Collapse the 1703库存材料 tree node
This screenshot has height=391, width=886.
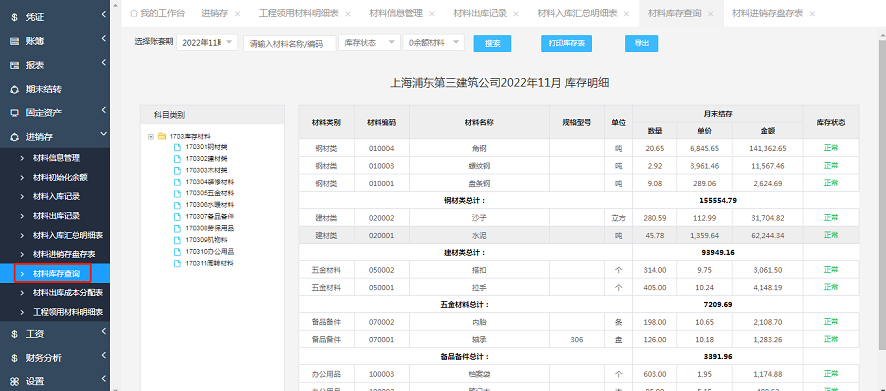(151, 136)
